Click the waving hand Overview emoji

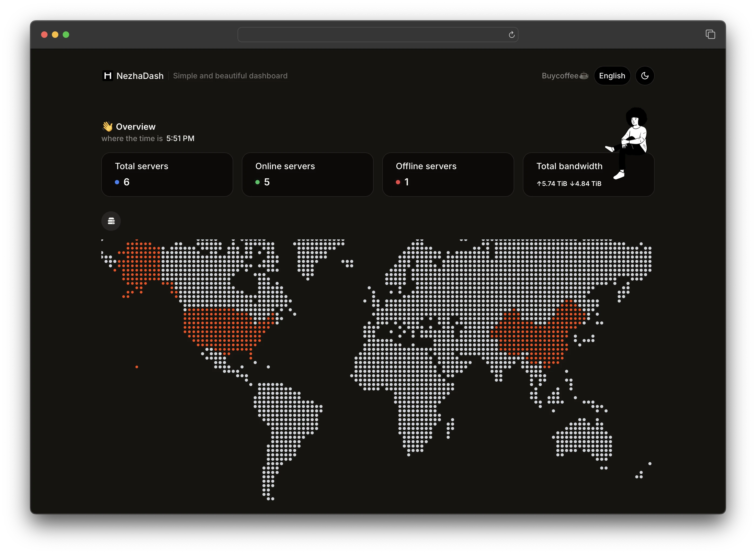[107, 126]
